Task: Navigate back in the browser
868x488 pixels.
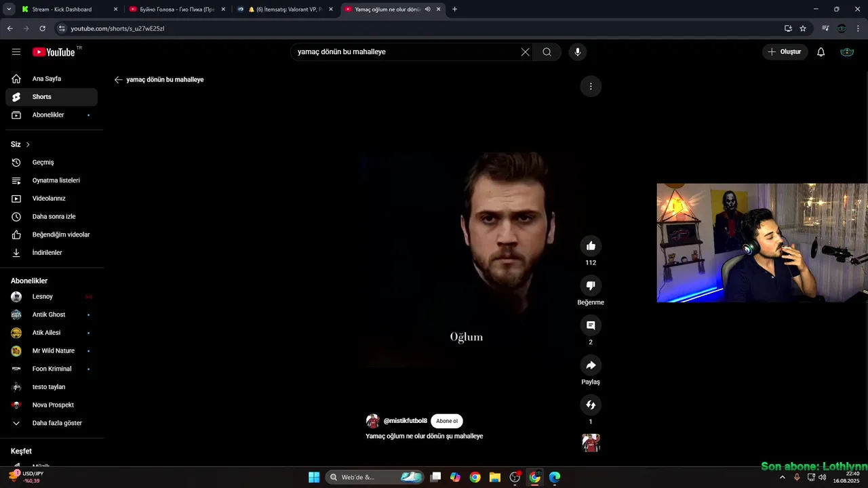Action: coord(9,28)
